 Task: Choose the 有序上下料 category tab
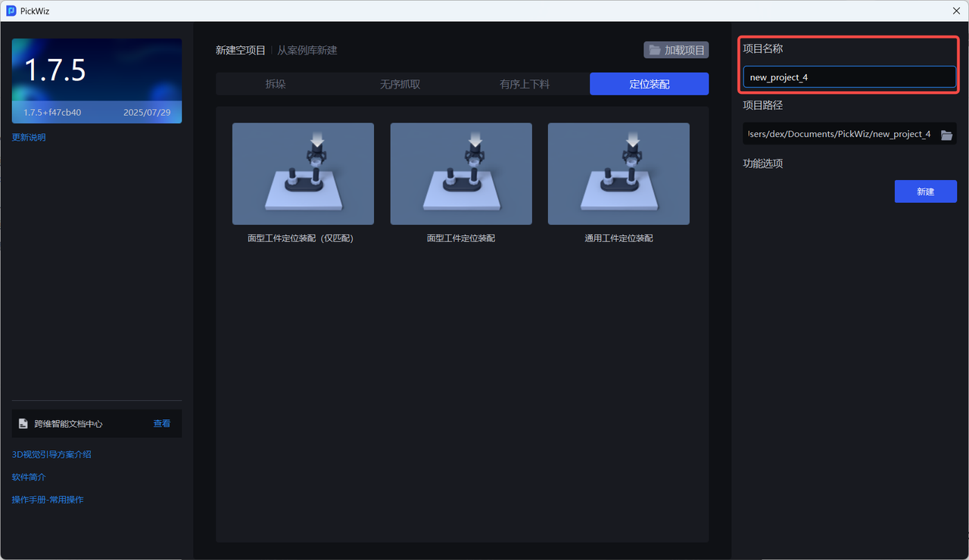[x=525, y=84]
